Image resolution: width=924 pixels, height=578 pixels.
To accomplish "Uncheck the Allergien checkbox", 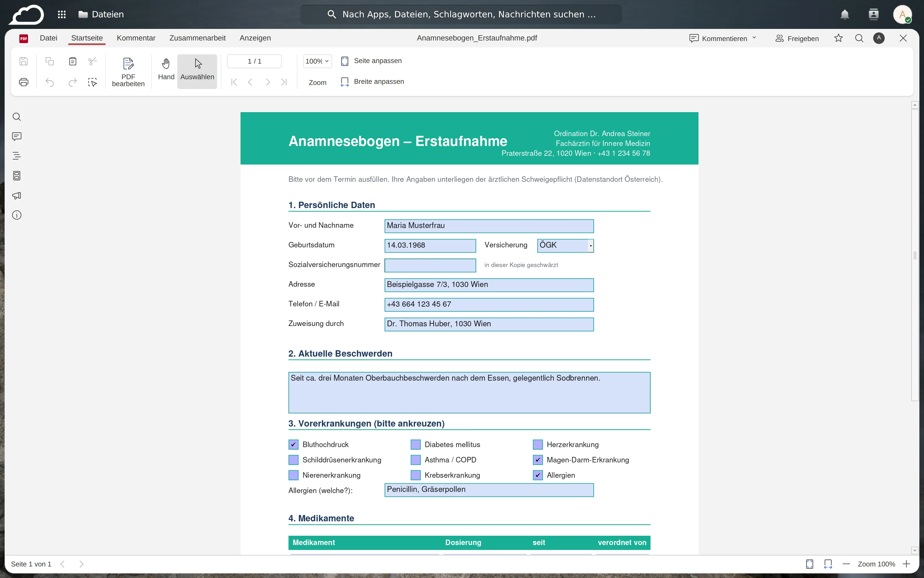I will (x=538, y=475).
